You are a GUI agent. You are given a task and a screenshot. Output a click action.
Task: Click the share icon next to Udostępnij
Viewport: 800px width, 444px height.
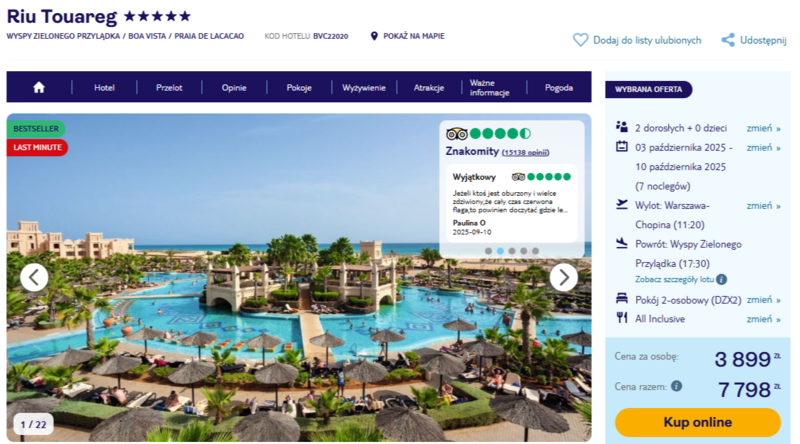728,40
